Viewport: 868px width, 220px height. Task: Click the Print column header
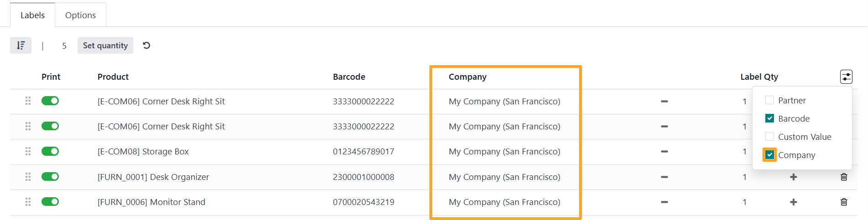(51, 77)
